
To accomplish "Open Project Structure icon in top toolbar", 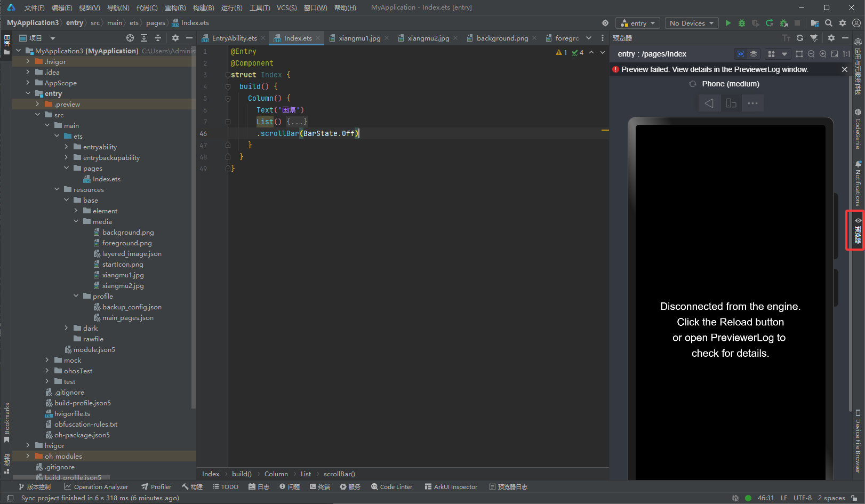I will point(814,23).
